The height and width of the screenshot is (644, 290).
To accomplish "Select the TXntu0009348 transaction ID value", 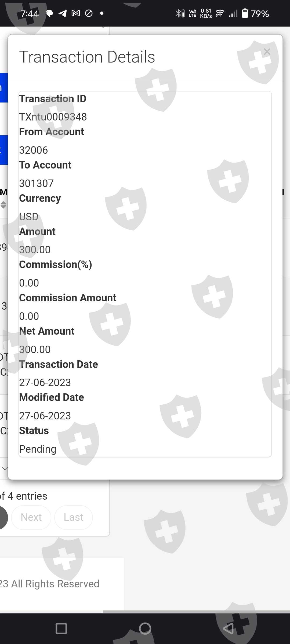I will (53, 117).
